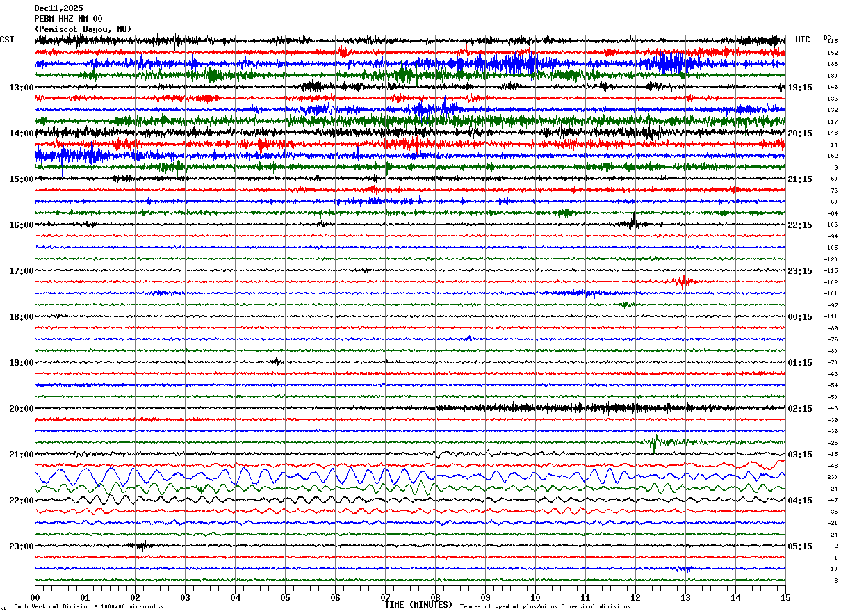
Task: Click the 05:15 UTC time label
Action: tap(800, 546)
